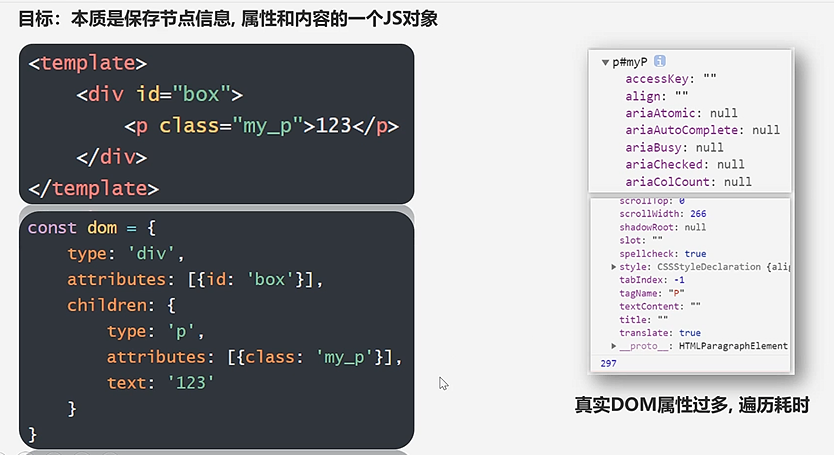Select the <p class="my_p"> code line
The height and width of the screenshot is (455, 834).
(261, 126)
